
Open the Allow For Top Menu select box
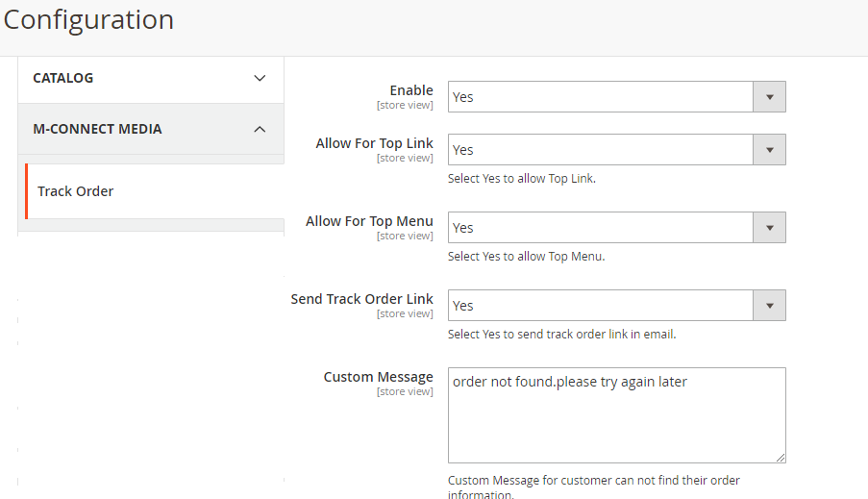(x=601, y=228)
